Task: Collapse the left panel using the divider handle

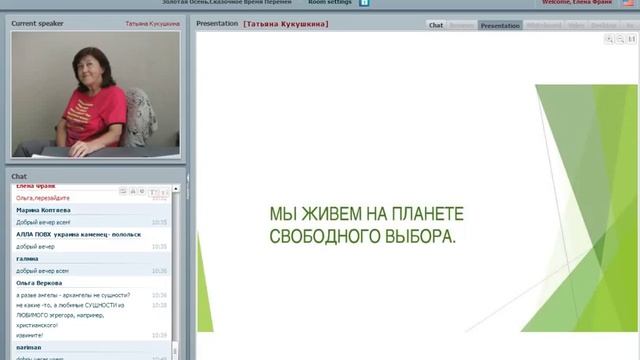Action: [188, 188]
